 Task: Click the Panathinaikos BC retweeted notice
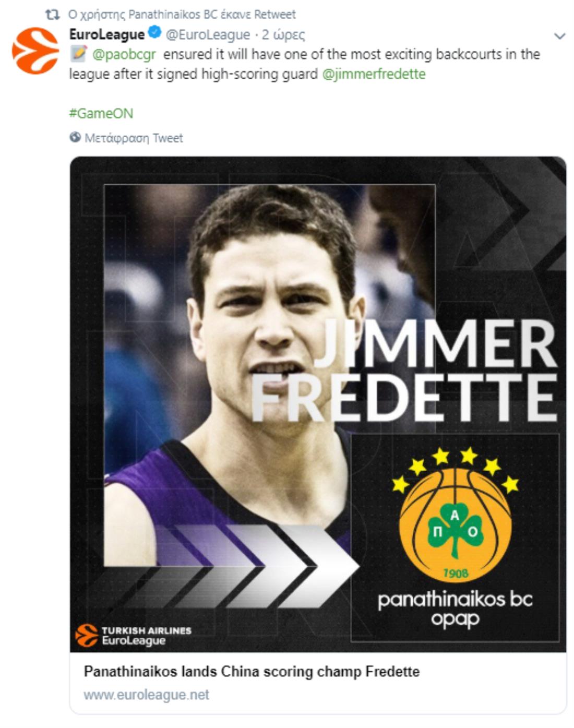[x=182, y=14]
